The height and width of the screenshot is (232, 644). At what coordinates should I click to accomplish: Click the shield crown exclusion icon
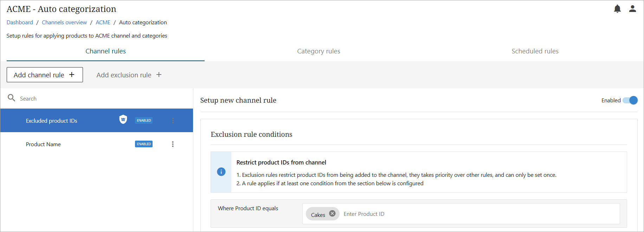[123, 120]
